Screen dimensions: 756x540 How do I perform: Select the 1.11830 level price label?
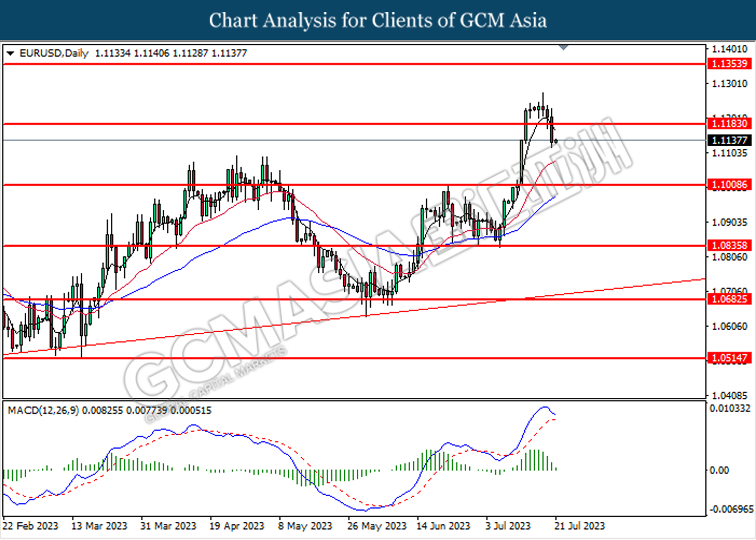tap(729, 124)
